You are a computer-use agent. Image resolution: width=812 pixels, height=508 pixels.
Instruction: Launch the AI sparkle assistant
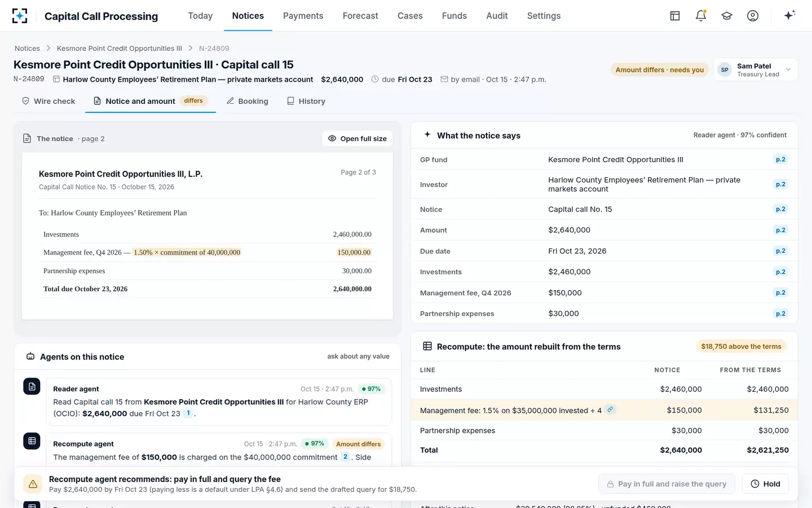point(789,15)
